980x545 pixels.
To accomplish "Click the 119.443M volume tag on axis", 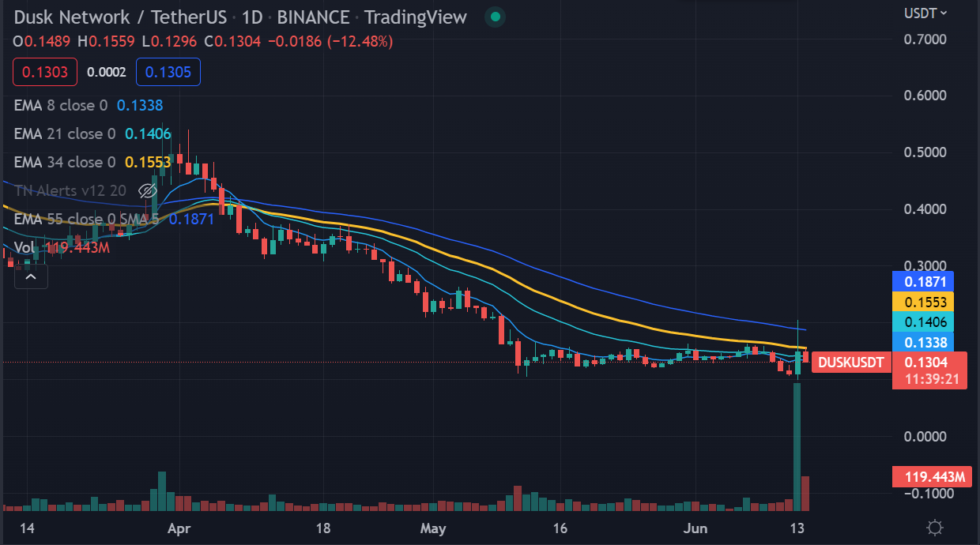I will [931, 477].
